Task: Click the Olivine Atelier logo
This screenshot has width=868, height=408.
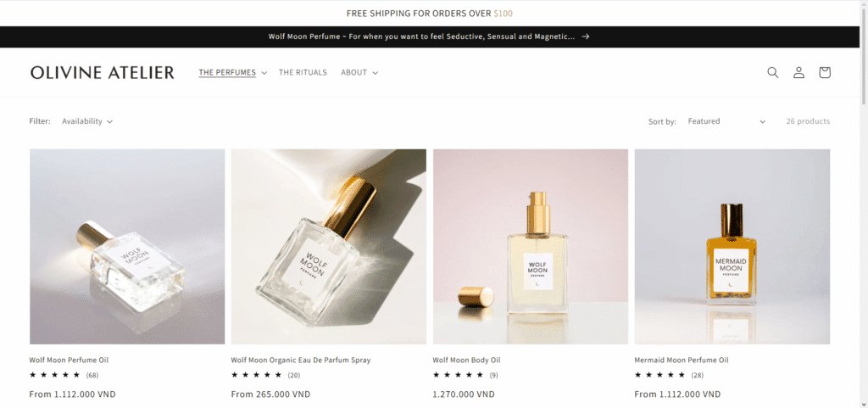Action: (x=103, y=72)
